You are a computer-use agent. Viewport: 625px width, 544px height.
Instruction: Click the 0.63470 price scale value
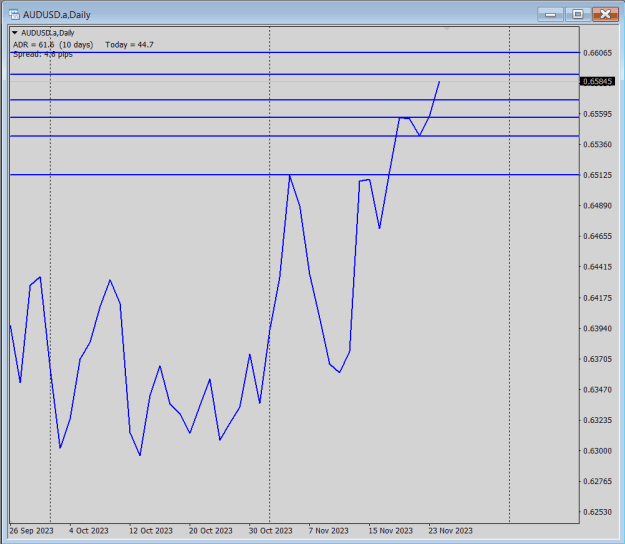[x=597, y=390]
